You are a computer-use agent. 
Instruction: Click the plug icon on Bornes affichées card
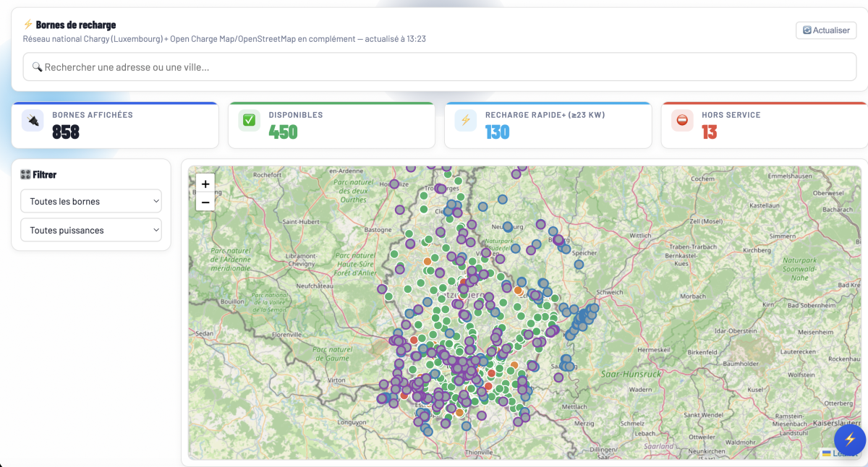(x=33, y=120)
